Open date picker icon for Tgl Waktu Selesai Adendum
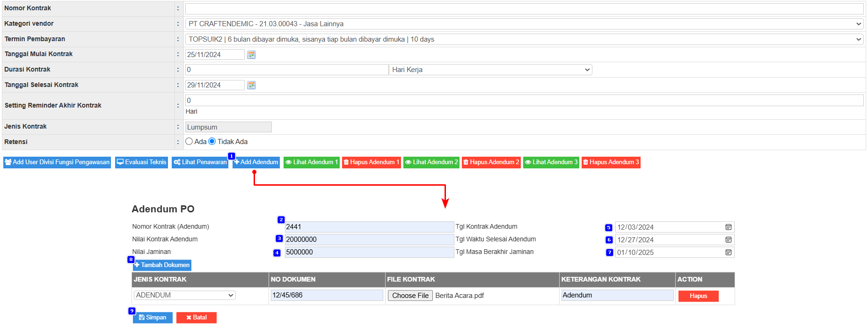 pyautogui.click(x=729, y=239)
